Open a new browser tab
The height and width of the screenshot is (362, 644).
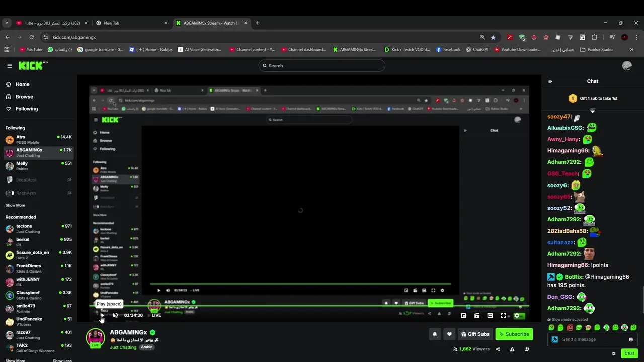pos(257,23)
